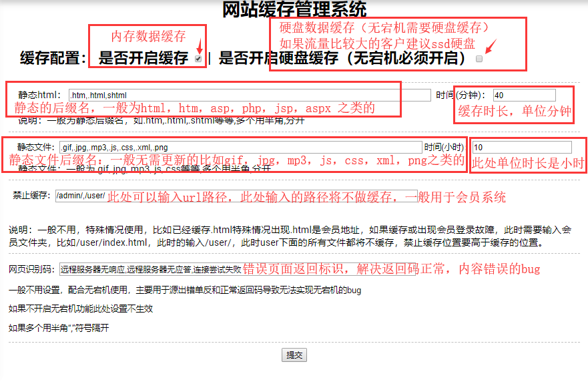Screen dimensions: 588x384
Task: Click the 静态html: field label
Action: (x=39, y=95)
